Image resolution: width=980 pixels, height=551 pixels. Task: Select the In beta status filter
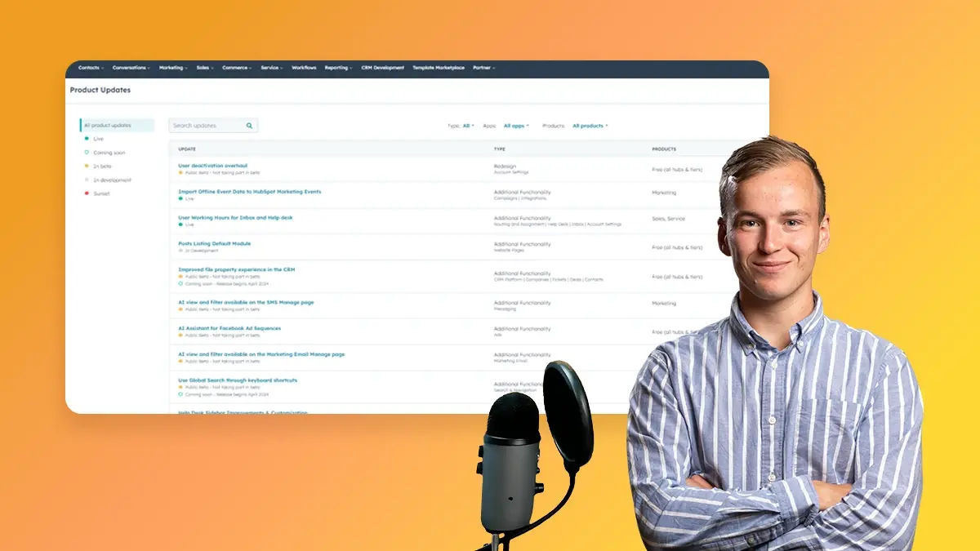tap(102, 166)
